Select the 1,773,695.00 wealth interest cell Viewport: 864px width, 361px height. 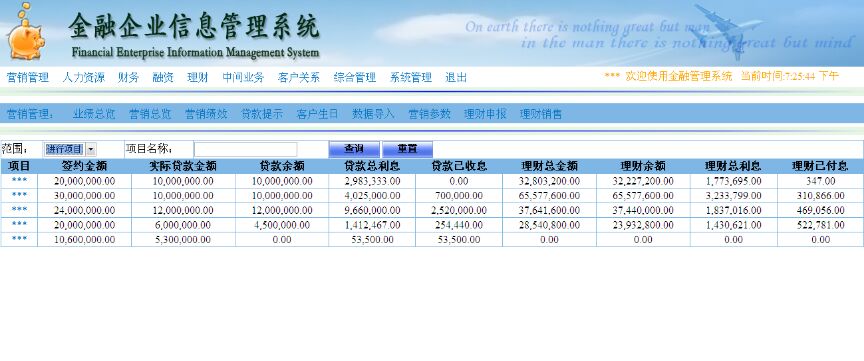pos(733,181)
